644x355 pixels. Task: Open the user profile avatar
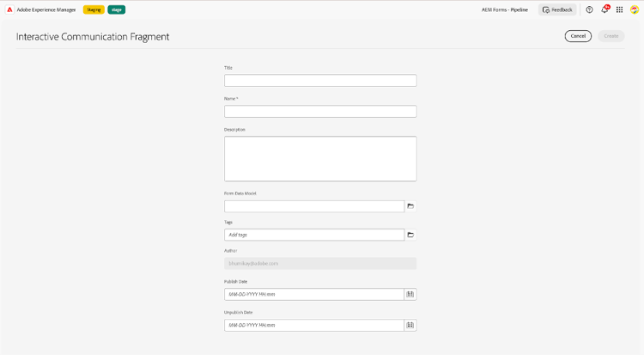635,9
